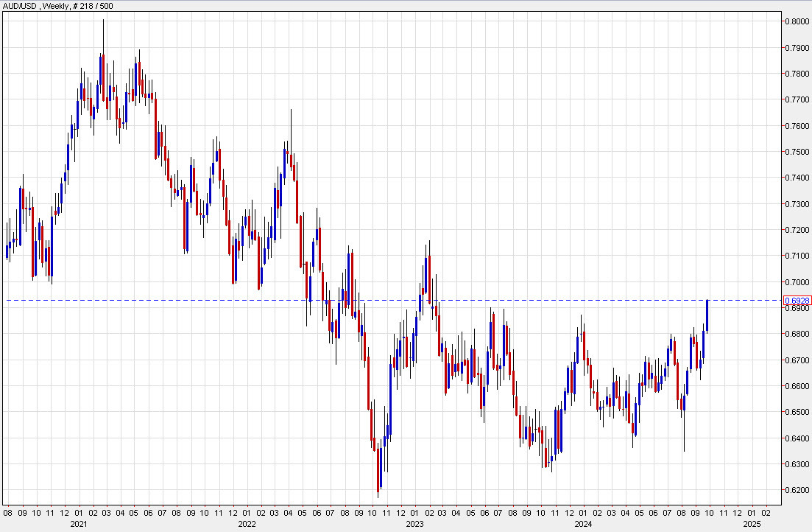
Task: Select the current price tag showing 0.6928
Action: click(798, 301)
